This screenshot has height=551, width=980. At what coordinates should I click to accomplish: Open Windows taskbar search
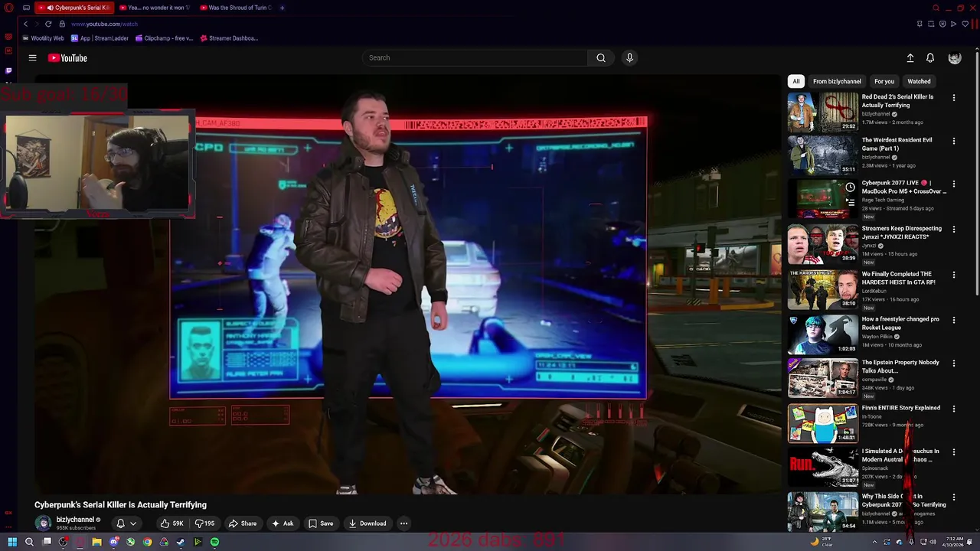pyautogui.click(x=29, y=542)
